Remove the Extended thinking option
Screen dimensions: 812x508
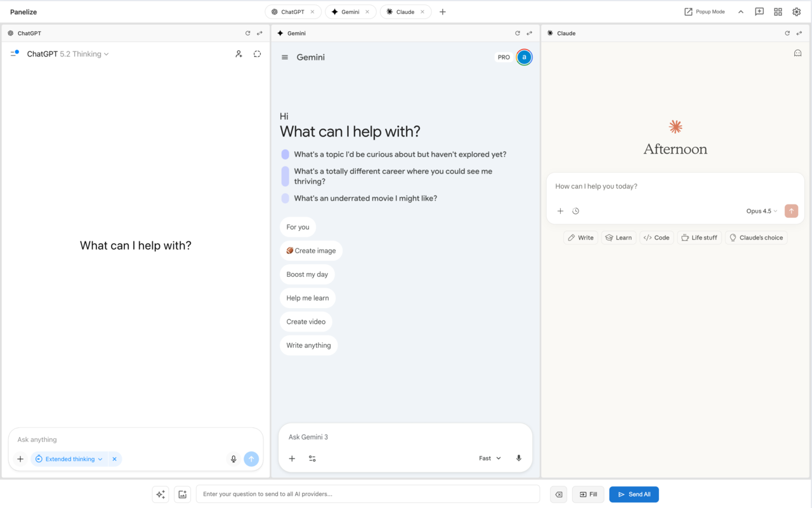[x=114, y=459]
